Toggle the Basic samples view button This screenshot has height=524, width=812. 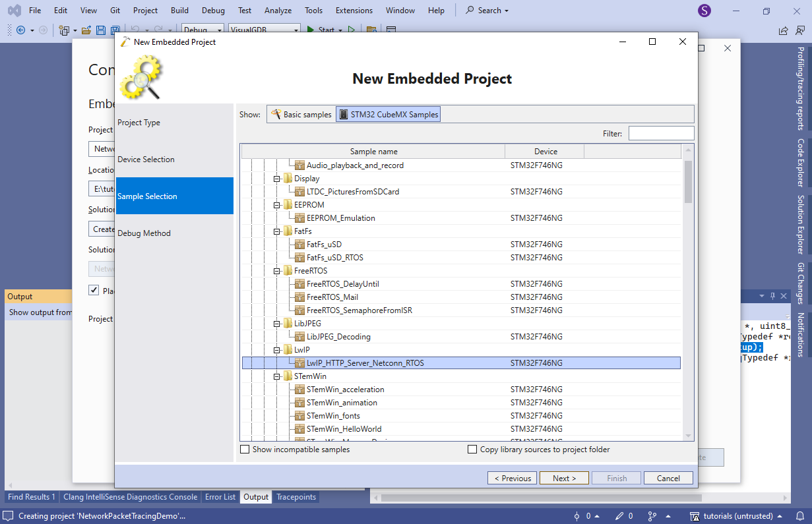click(x=301, y=115)
